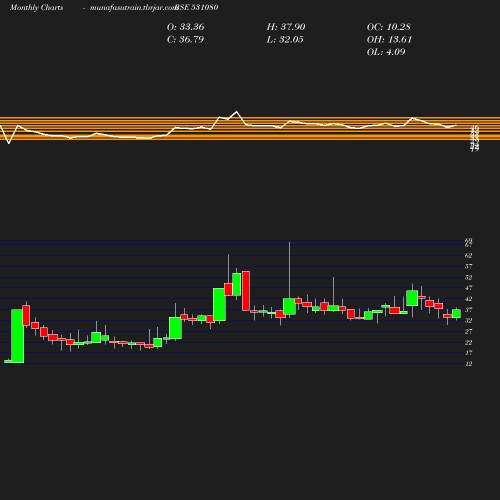The image size is (500, 500).
Task: Click the price axis label 17
Action: [x=468, y=353]
